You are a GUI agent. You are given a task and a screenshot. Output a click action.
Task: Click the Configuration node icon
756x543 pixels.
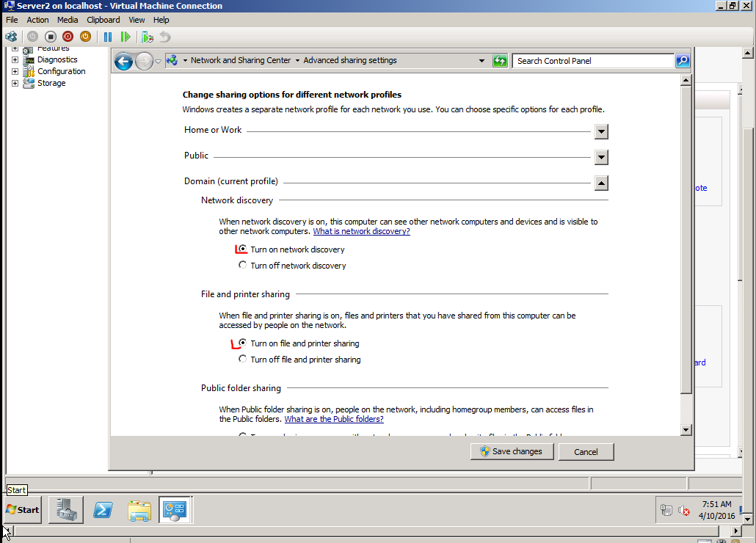coord(29,71)
